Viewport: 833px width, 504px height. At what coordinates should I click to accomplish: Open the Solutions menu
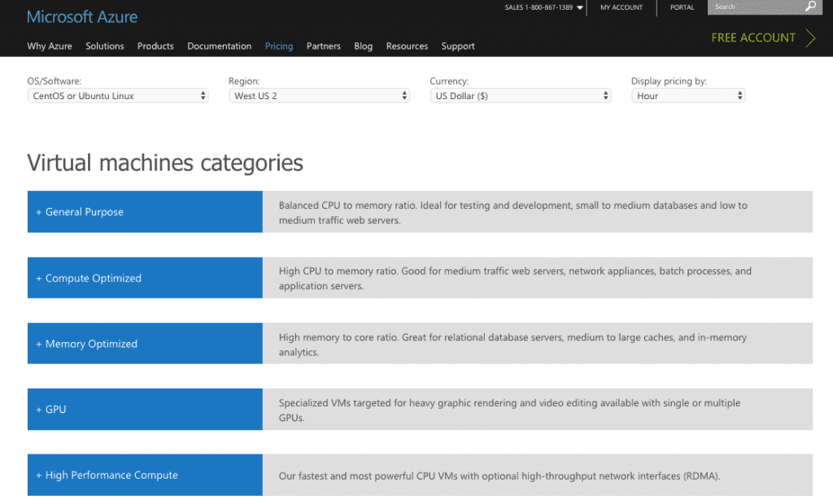pos(105,46)
